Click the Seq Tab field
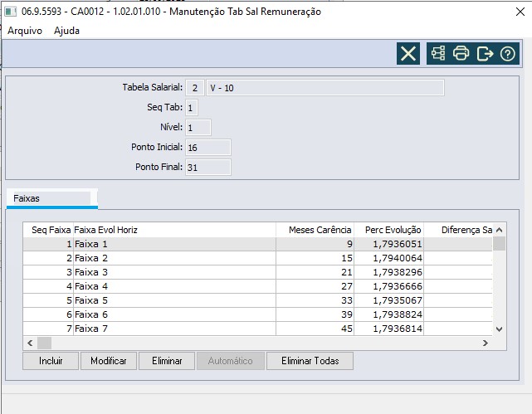 coord(192,108)
